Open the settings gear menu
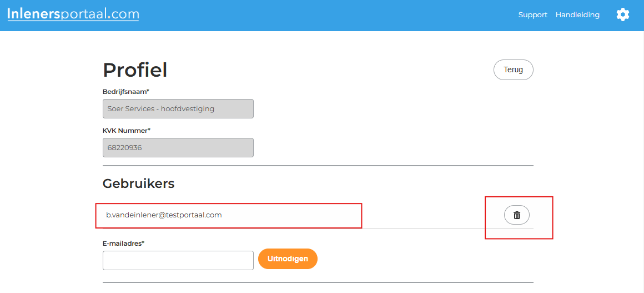The image size is (644, 293). [x=623, y=15]
